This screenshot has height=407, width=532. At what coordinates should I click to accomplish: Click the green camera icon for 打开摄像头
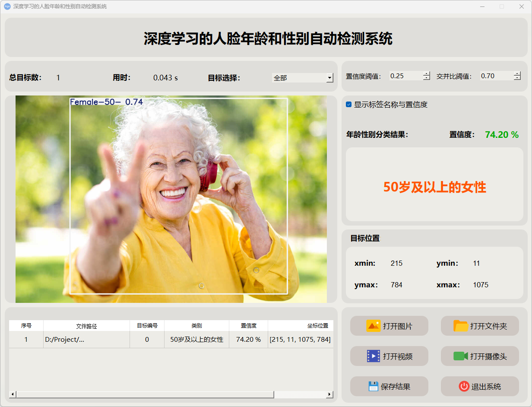461,356
